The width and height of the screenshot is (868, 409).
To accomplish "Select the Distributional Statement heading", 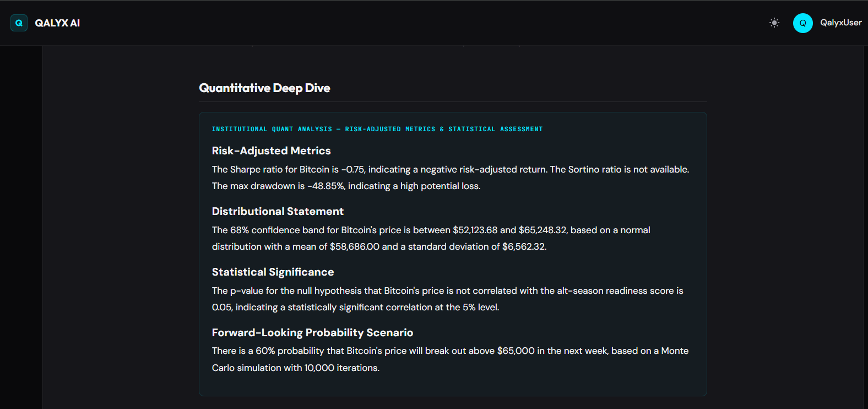I will click(278, 211).
